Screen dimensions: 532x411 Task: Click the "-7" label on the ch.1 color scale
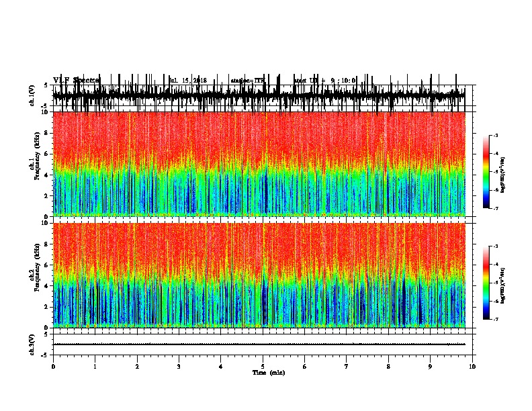pyautogui.click(x=495, y=208)
